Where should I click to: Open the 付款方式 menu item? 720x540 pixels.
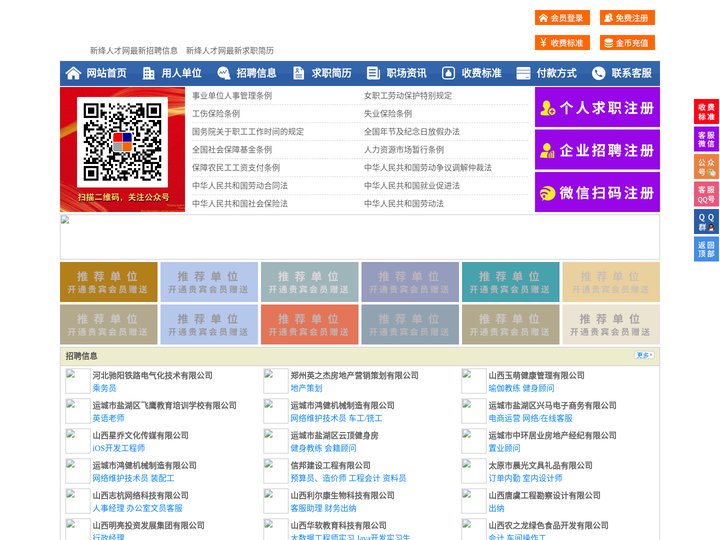(x=557, y=73)
